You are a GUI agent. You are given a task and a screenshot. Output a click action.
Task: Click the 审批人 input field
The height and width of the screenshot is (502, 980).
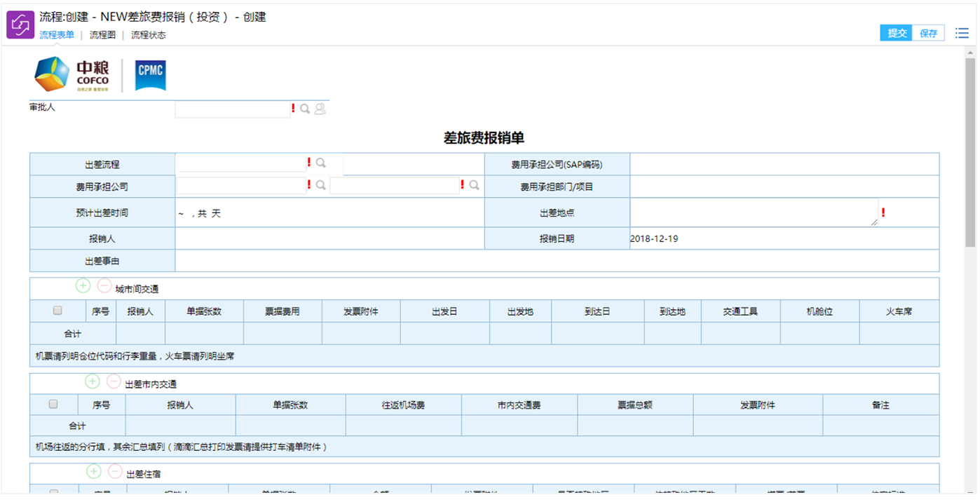click(232, 109)
